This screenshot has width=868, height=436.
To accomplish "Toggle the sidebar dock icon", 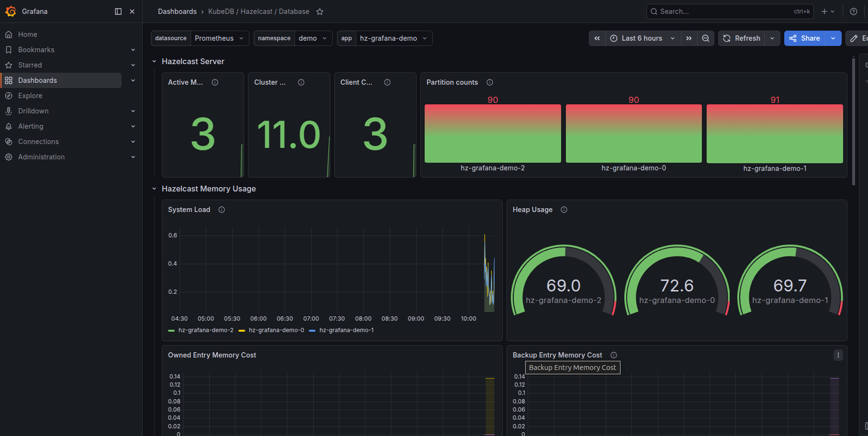I will tap(118, 11).
